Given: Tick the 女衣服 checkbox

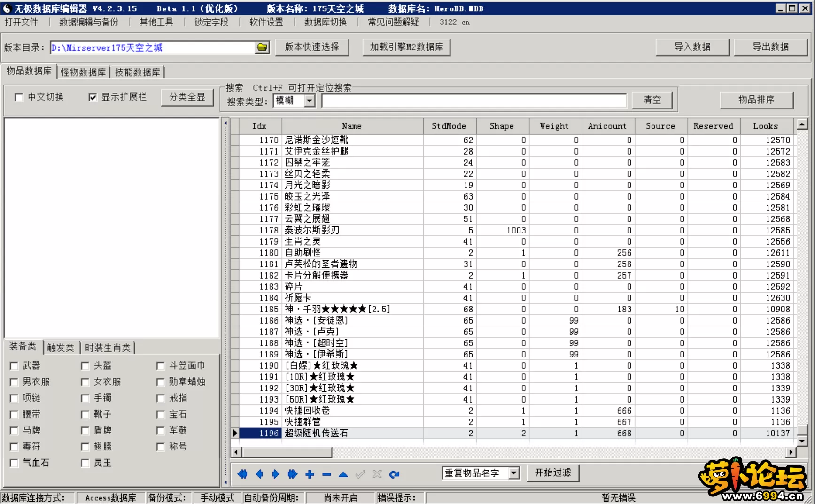Looking at the screenshot, I should (85, 382).
